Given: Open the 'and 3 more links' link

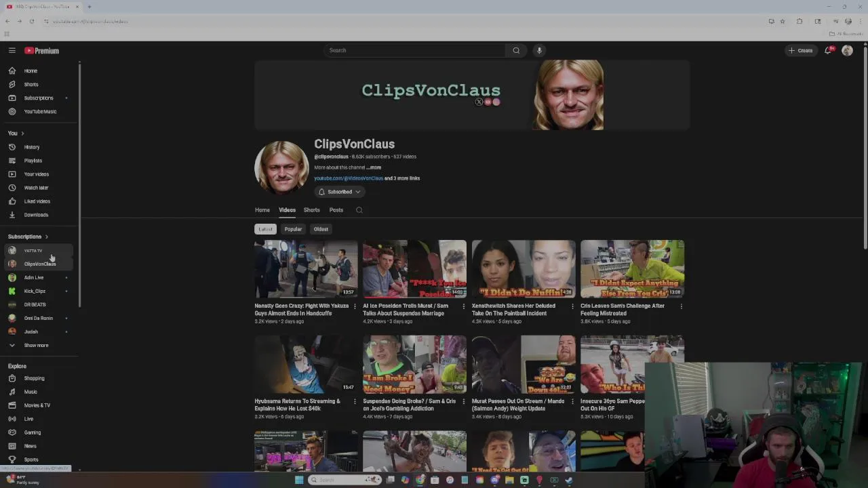Looking at the screenshot, I should click(x=402, y=178).
